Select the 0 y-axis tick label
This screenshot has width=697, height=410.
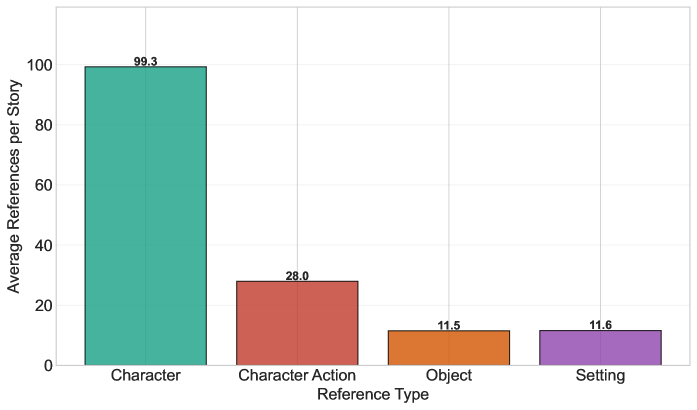point(48,365)
